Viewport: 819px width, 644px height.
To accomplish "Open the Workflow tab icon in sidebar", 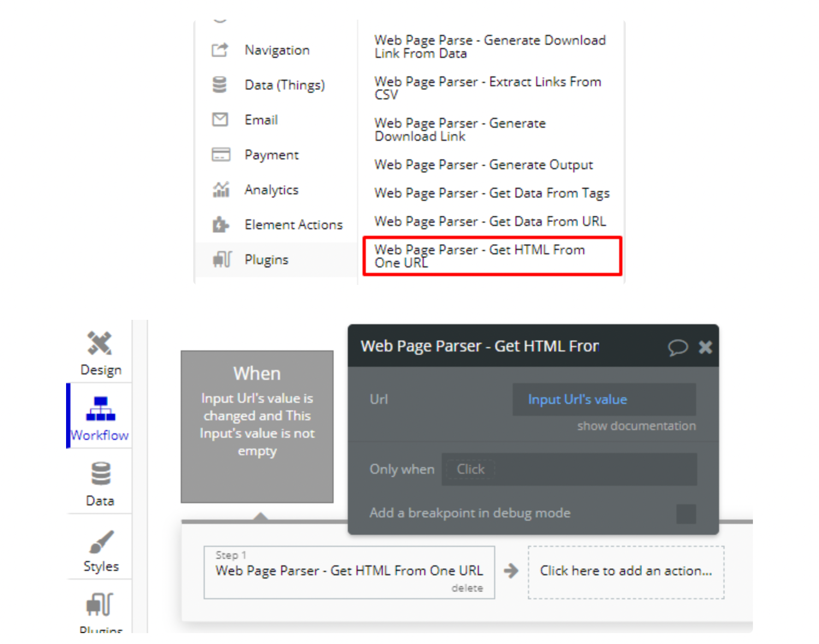I will pyautogui.click(x=100, y=409).
